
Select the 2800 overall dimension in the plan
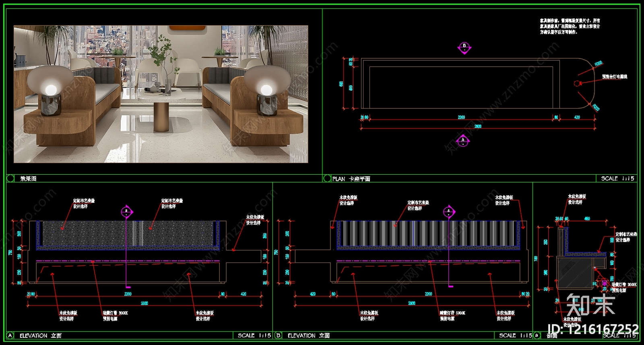pyautogui.click(x=478, y=126)
